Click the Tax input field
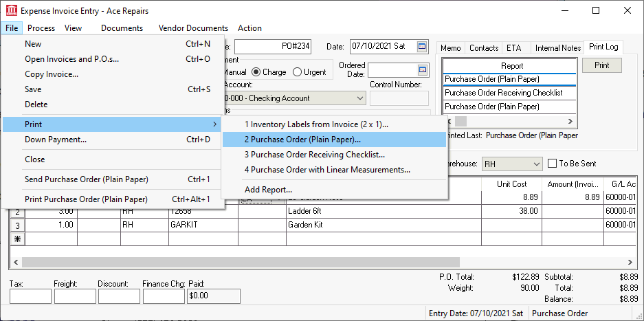The image size is (644, 321). click(30, 296)
